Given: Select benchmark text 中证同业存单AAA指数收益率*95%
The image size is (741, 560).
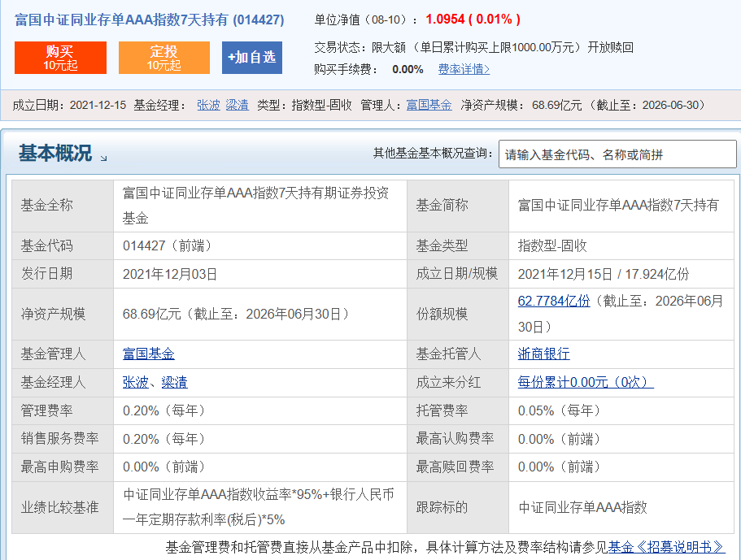Looking at the screenshot, I should [x=223, y=494].
